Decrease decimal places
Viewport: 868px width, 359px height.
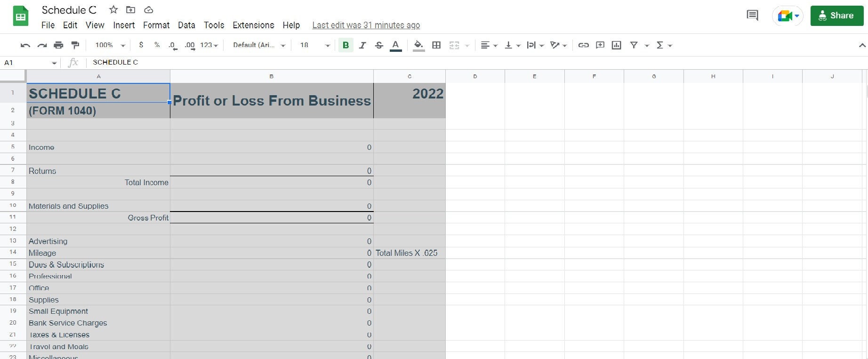tap(173, 45)
